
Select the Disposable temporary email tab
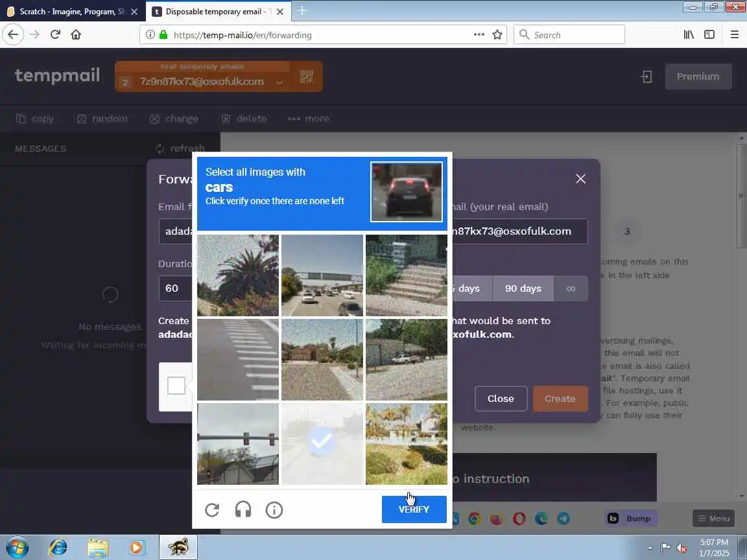tap(218, 12)
